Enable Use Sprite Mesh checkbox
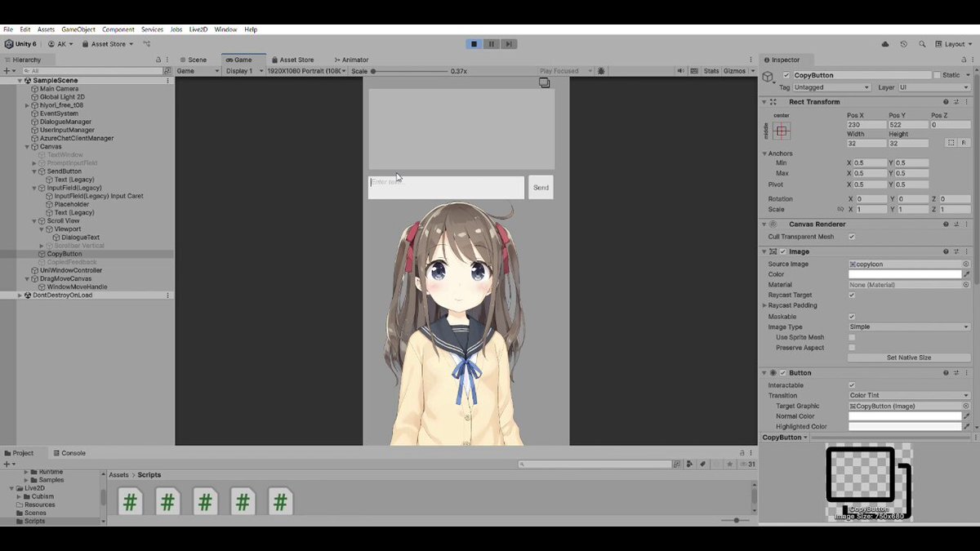The image size is (980, 551). point(852,337)
